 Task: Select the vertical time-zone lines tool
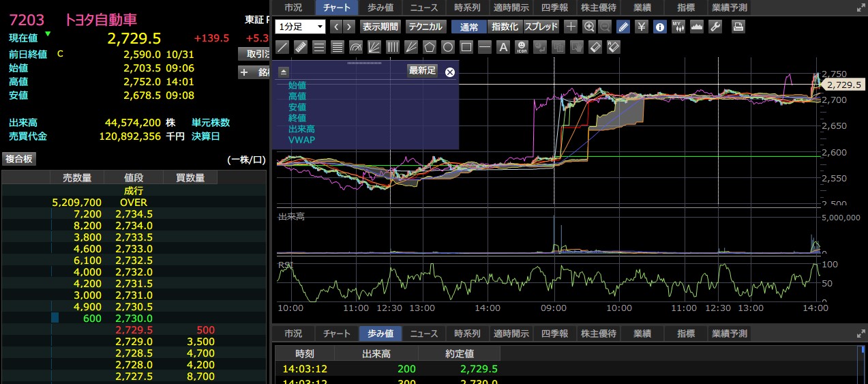(393, 47)
